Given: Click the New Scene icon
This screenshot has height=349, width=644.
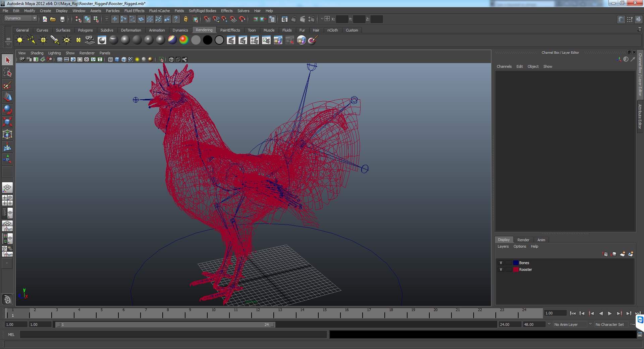Looking at the screenshot, I should [x=45, y=19].
